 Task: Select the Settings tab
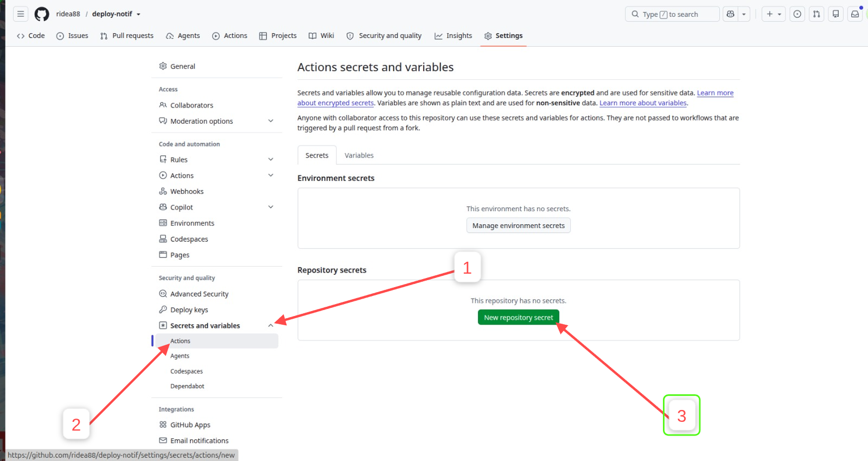503,36
